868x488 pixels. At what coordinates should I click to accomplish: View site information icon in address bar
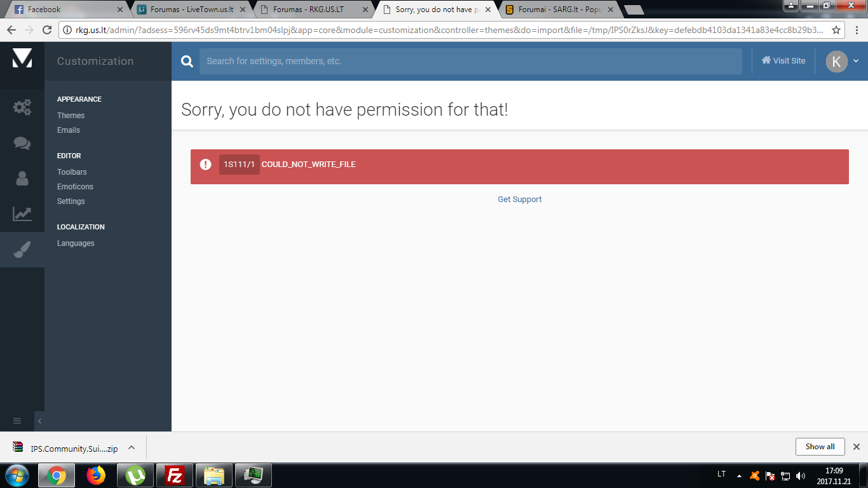69,30
